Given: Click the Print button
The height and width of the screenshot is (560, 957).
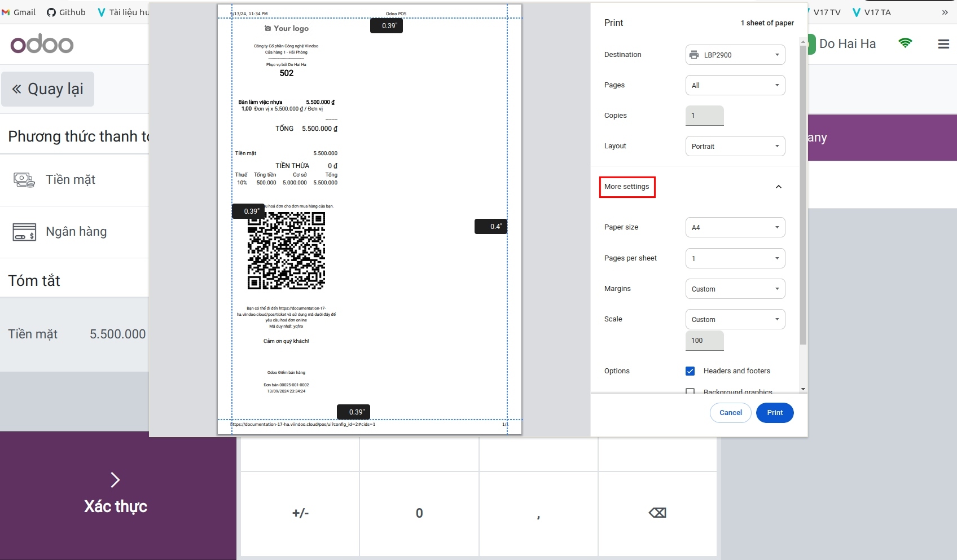Looking at the screenshot, I should click(x=775, y=413).
